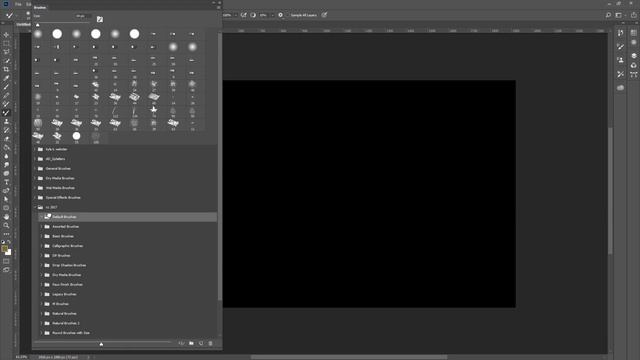Viewport: 640px width, 360px height.
Task: Create a new brush group folder icon
Action: click(191, 343)
